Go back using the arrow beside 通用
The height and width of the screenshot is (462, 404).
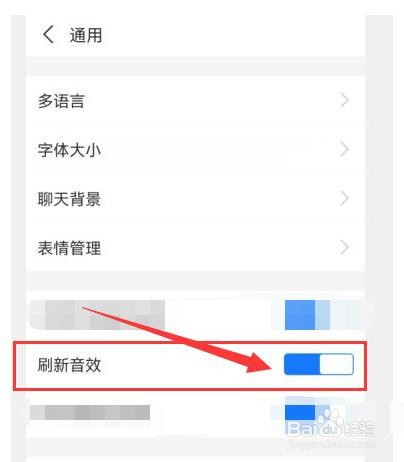[x=48, y=34]
